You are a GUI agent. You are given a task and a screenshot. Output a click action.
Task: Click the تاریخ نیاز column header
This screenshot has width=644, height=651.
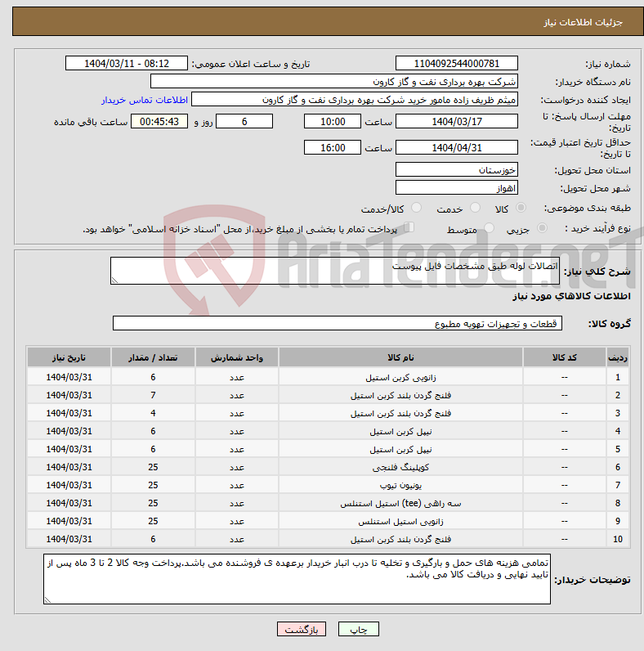(69, 357)
